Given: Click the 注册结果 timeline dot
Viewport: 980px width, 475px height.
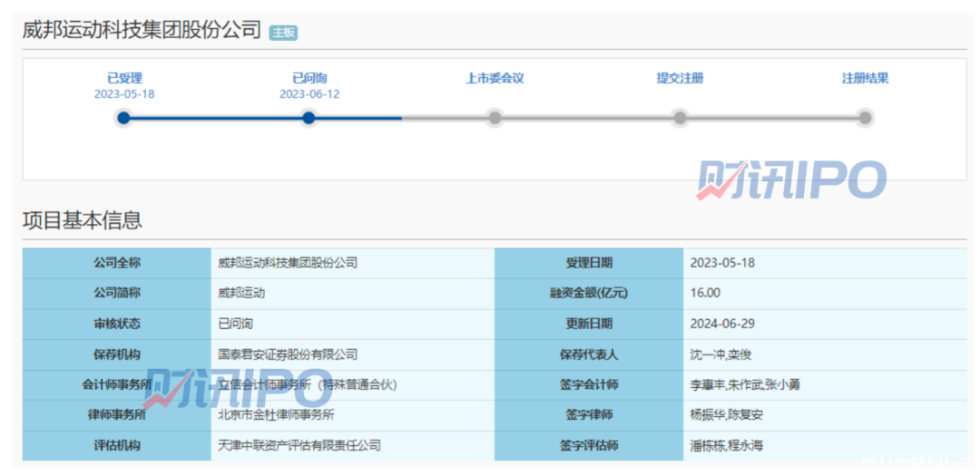Looking at the screenshot, I should pos(865,118).
